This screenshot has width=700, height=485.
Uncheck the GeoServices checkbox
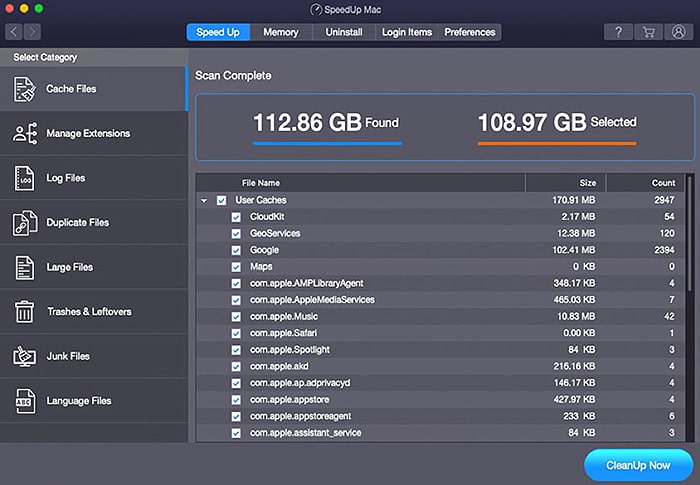[236, 234]
